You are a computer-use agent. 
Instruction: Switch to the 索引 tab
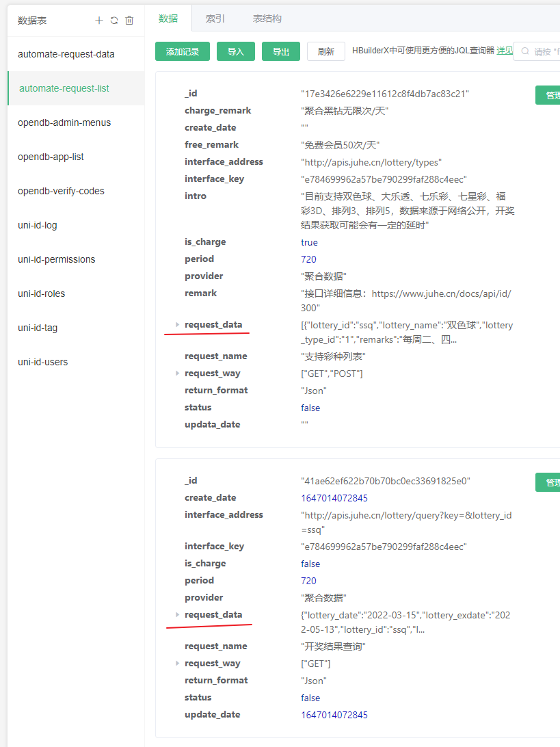[215, 18]
